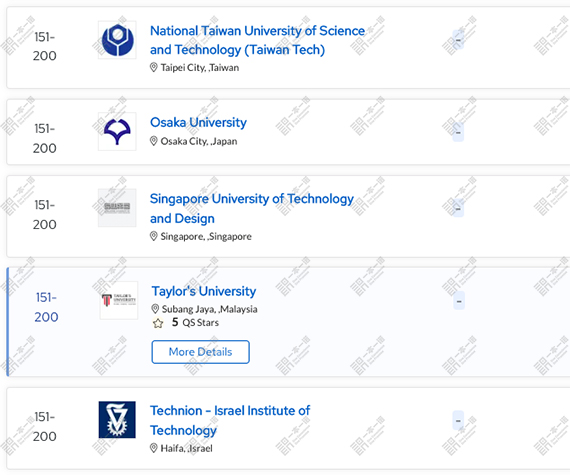The image size is (570, 475).
Task: Click the 151-200 rank in Taylor's row
Action: pyautogui.click(x=46, y=307)
